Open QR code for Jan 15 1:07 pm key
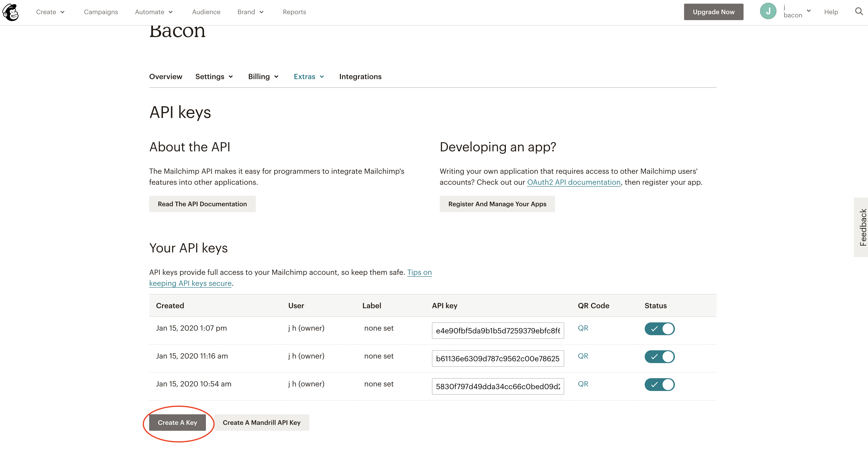Image resolution: width=868 pixels, height=455 pixels. click(583, 328)
